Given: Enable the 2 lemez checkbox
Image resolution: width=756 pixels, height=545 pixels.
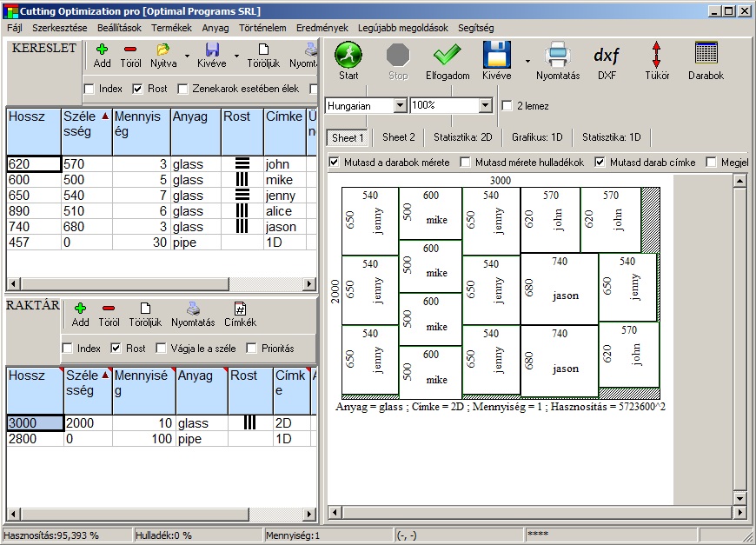Looking at the screenshot, I should click(507, 106).
